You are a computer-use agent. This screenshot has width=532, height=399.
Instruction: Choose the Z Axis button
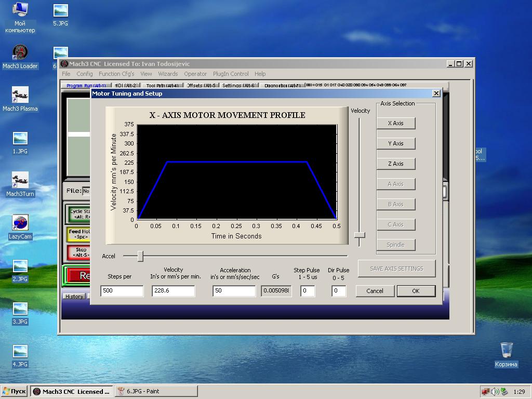tap(395, 164)
